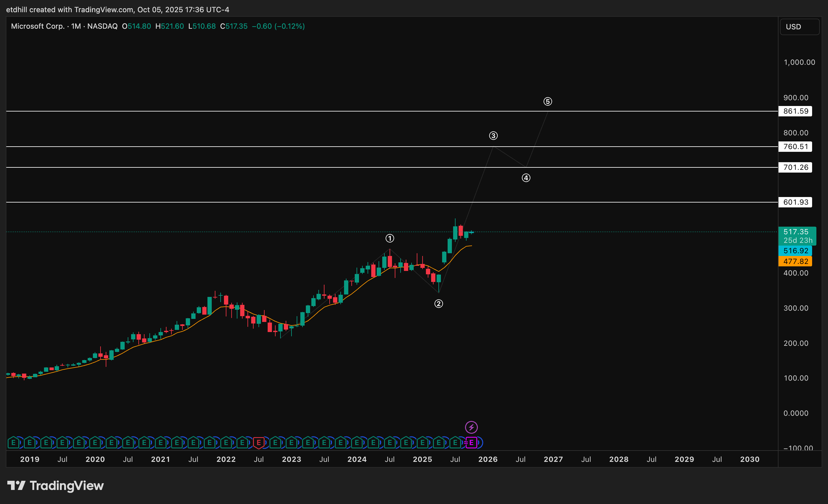Click the magenta upcoming earnings E marker
The height and width of the screenshot is (504, 828).
coord(471,443)
